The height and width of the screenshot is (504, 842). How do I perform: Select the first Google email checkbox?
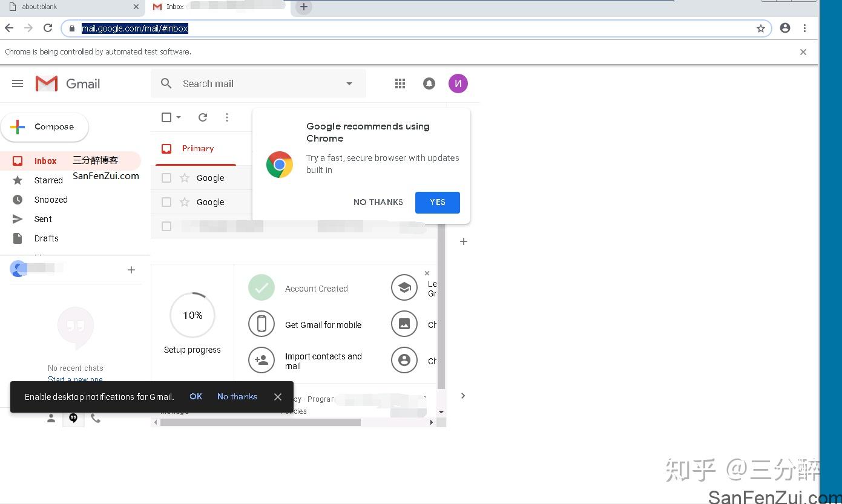coord(166,178)
